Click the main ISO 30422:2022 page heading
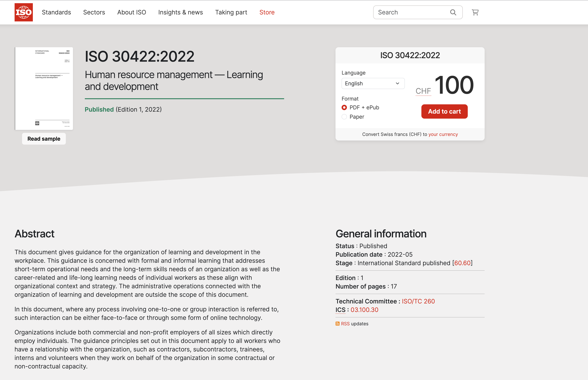Screen dimensions: 588x380 coord(140,56)
